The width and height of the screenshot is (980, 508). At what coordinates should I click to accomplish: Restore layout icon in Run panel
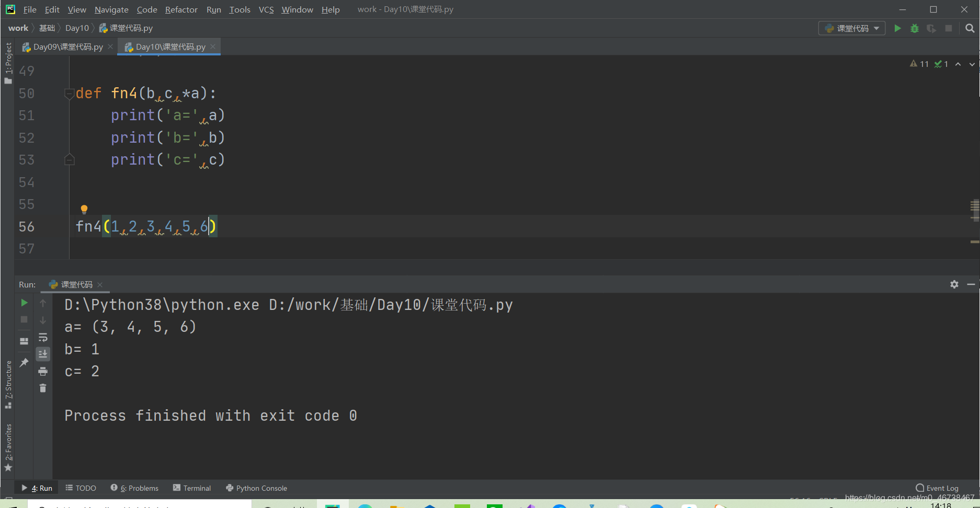click(24, 341)
